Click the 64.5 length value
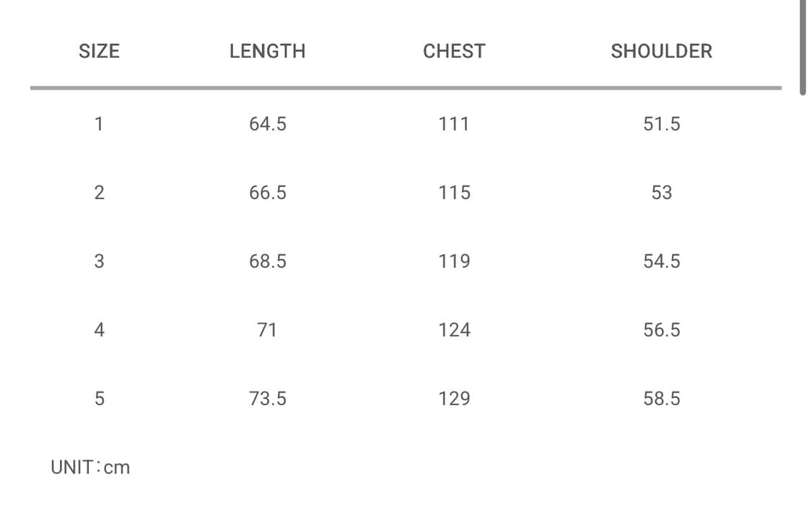812x516 pixels. point(267,124)
